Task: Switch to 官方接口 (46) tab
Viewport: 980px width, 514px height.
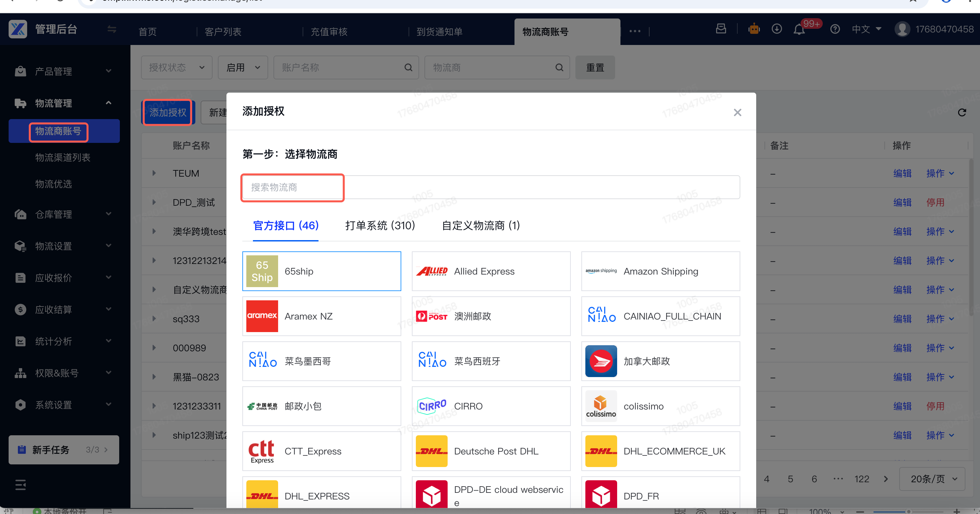Action: [286, 226]
